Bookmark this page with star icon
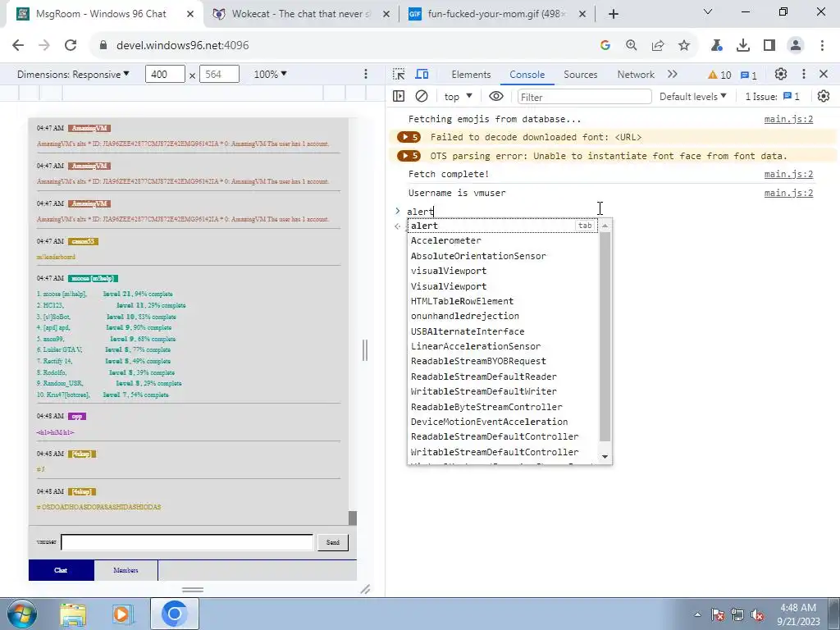This screenshot has width=840, height=630. (684, 46)
